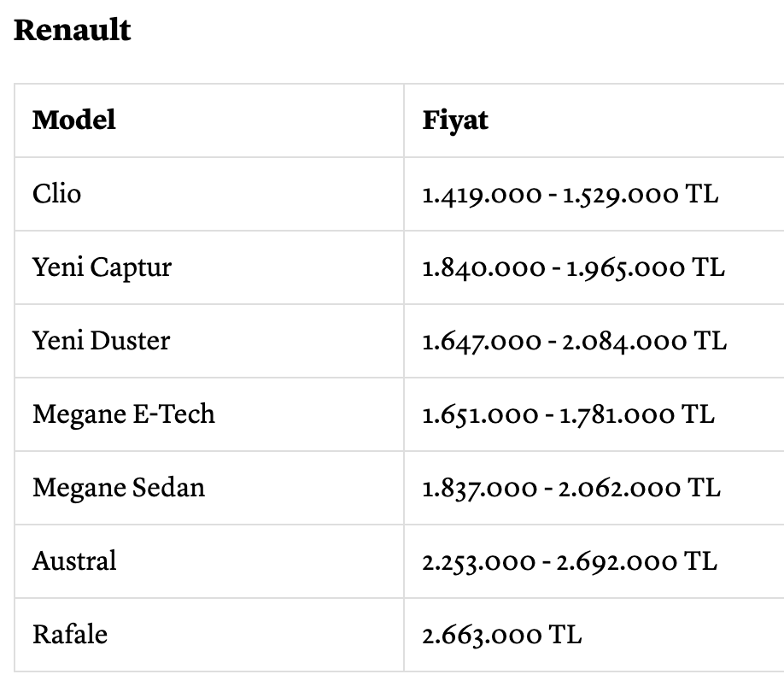784x692 pixels.
Task: Click the 2.692.000 TL upper Austral price
Action: [636, 561]
